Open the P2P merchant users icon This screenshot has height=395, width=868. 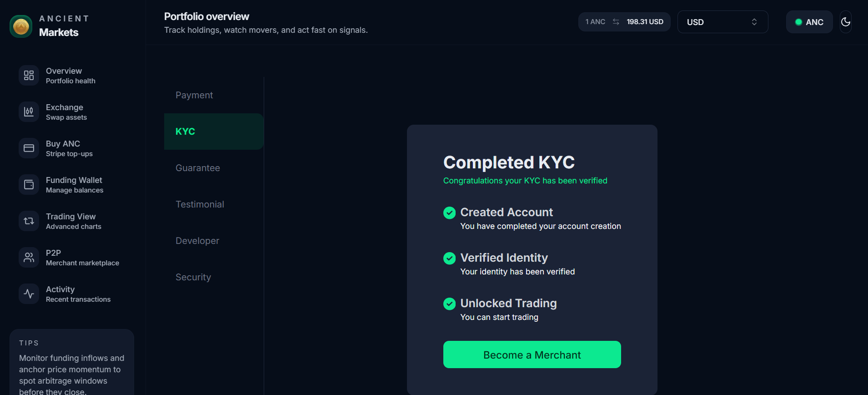click(29, 258)
